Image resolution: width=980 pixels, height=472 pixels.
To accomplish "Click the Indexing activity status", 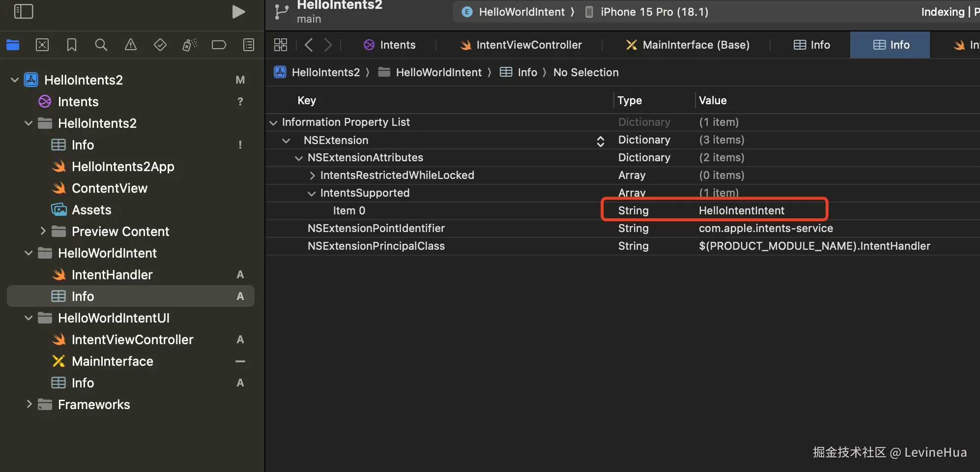I will coord(943,12).
